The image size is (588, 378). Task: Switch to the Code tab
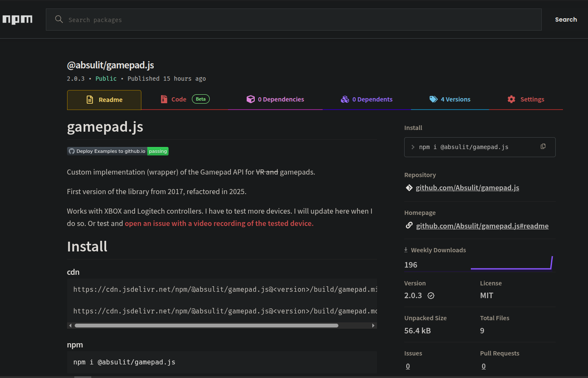point(185,99)
